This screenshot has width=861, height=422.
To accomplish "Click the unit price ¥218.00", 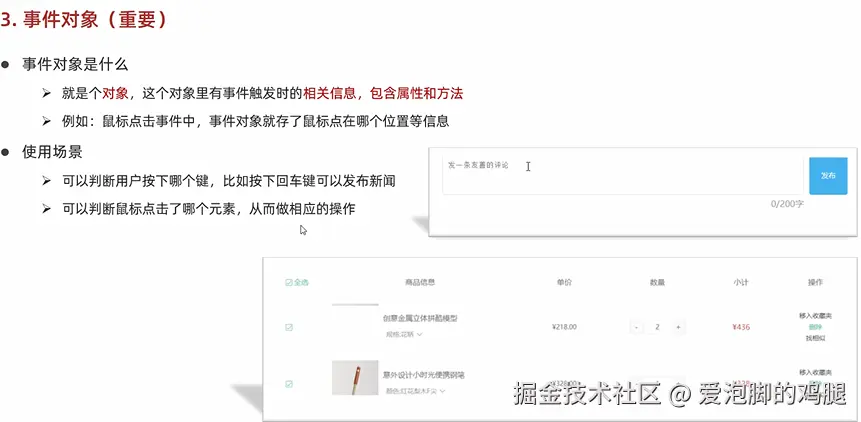I will click(564, 328).
